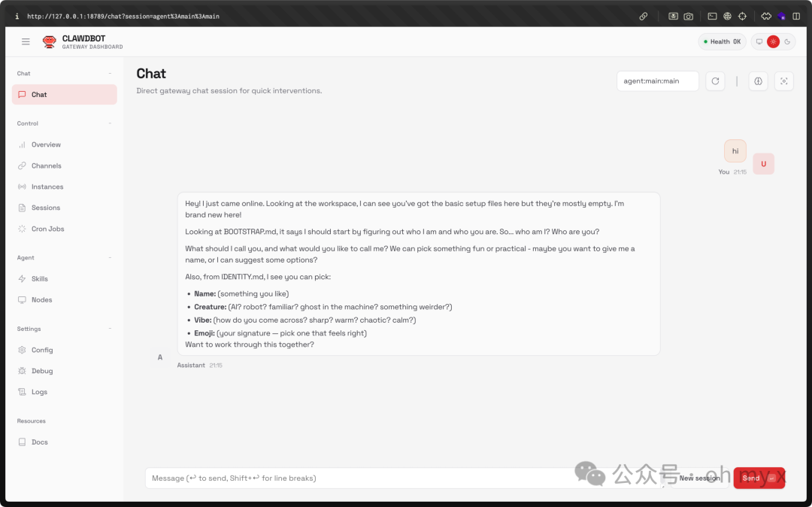812x507 pixels.
Task: Select the light theme sun toggle
Action: point(773,42)
